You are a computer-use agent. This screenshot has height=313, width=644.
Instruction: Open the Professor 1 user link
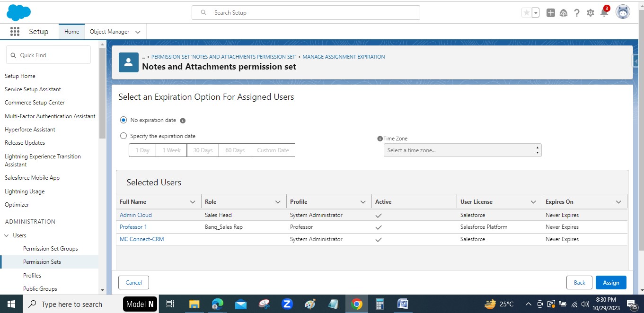(x=133, y=227)
